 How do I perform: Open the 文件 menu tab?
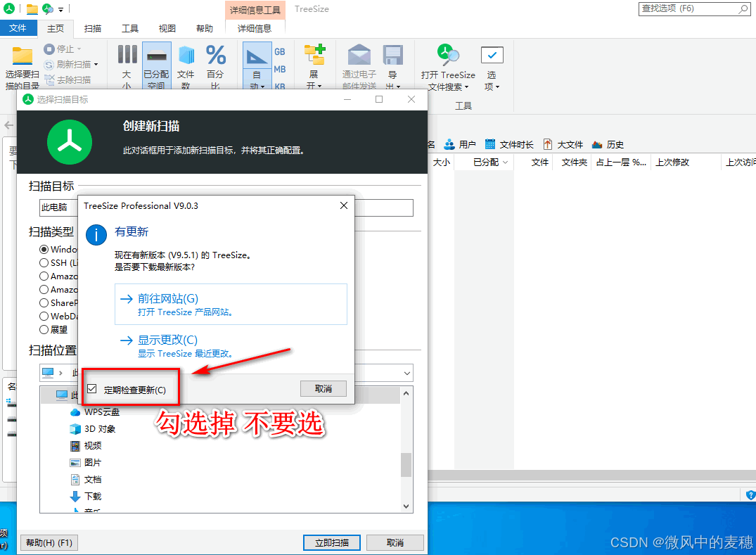tap(18, 28)
